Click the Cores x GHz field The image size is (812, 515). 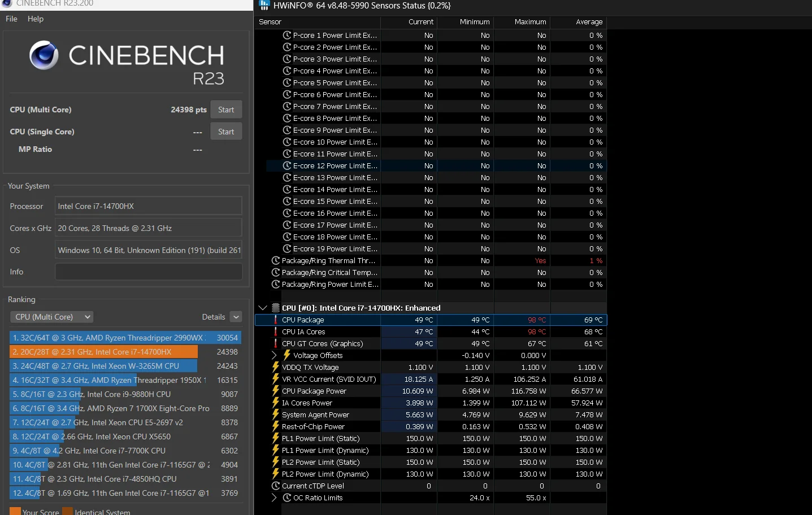[149, 228]
